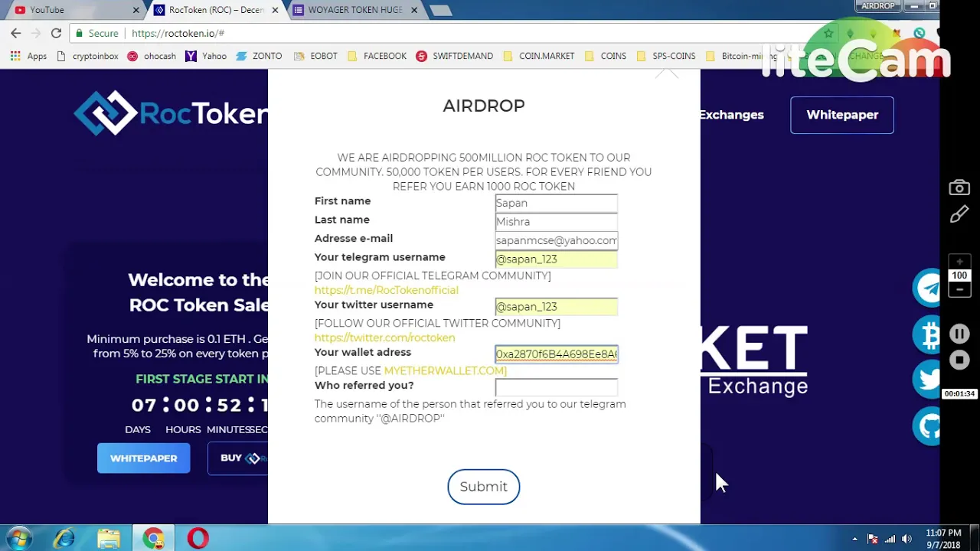Click the telegram username field
The width and height of the screenshot is (980, 551).
(556, 259)
